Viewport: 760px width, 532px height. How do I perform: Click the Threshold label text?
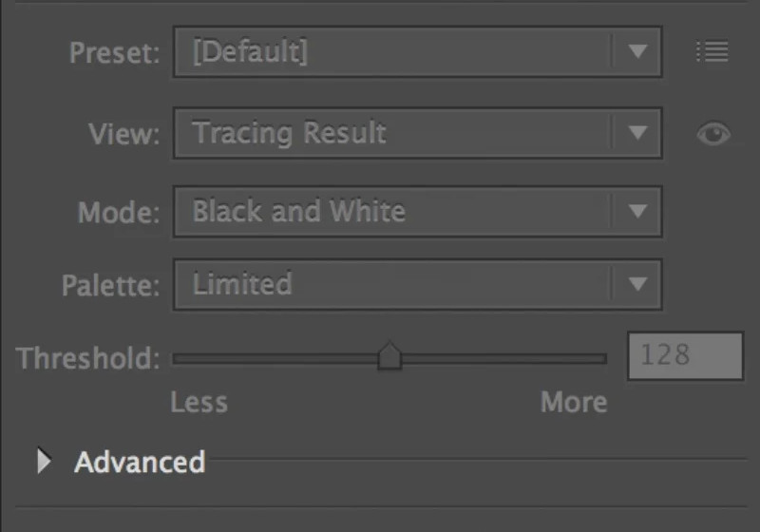[87, 358]
